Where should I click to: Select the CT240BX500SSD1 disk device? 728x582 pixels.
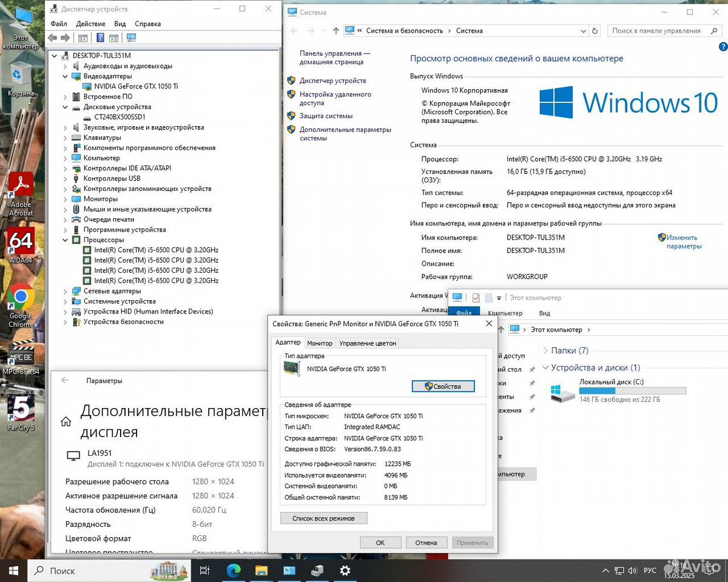120,117
